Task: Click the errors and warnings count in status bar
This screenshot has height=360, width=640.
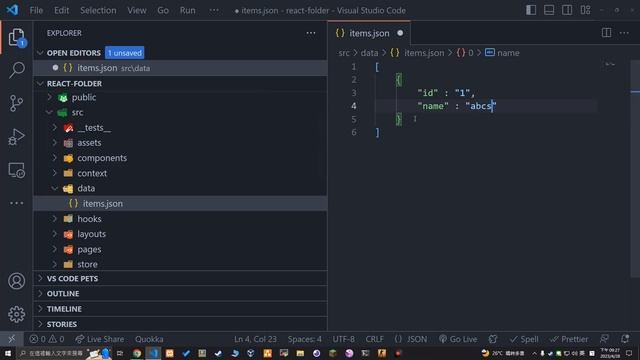Action: [47, 339]
